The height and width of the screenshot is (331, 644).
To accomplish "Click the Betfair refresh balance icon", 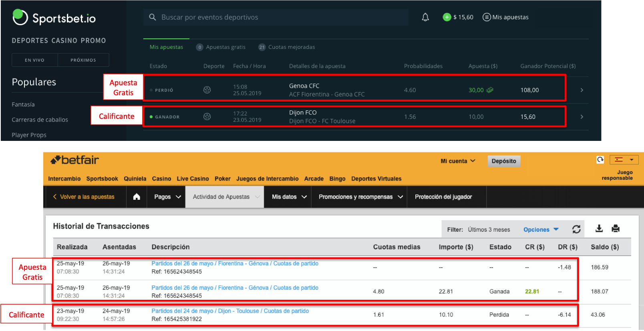I will (x=600, y=160).
